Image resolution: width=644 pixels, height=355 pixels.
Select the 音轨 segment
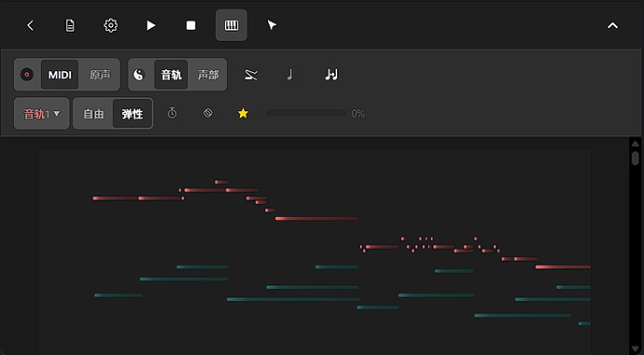click(171, 75)
